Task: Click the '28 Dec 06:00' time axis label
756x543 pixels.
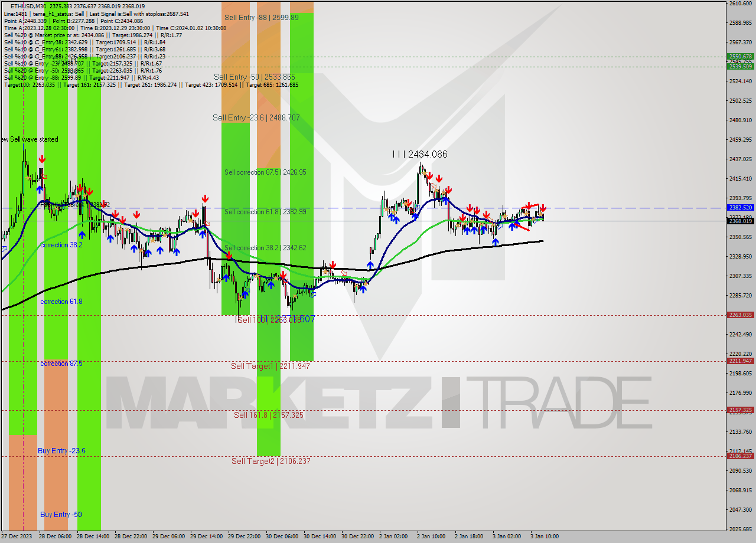Action: [x=55, y=537]
